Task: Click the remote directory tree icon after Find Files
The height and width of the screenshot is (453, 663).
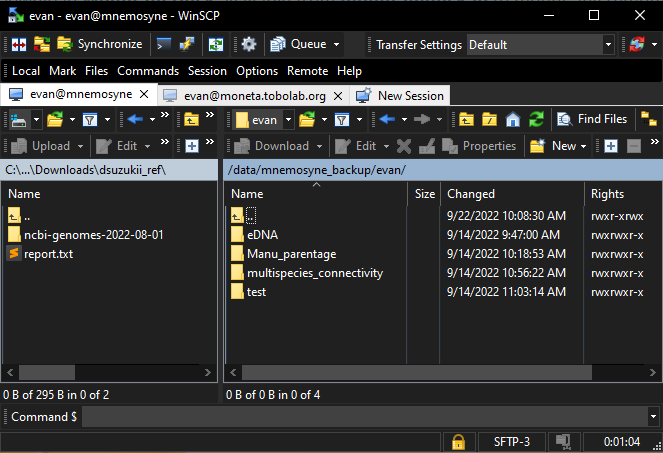Action: 648,120
